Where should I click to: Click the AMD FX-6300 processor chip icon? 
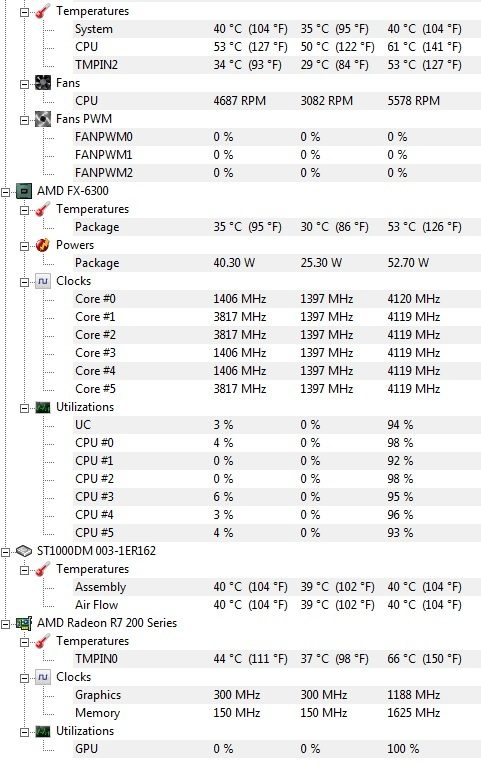23,191
